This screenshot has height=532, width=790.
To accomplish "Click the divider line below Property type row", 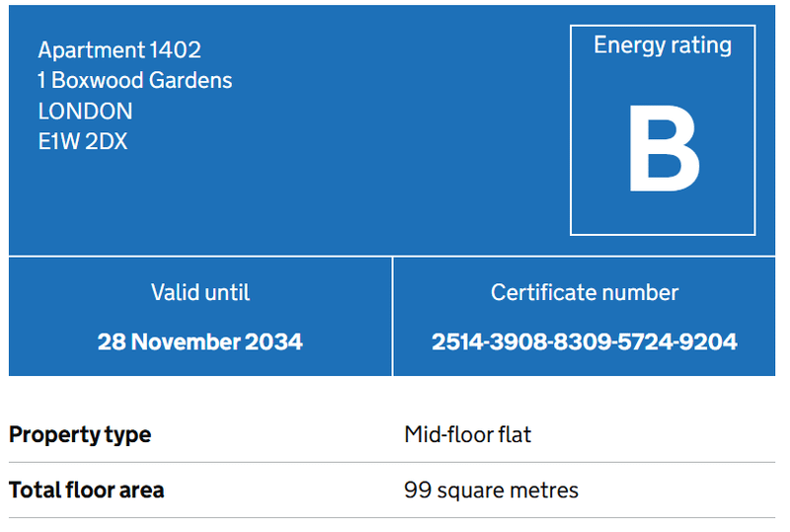I will pos(395,462).
